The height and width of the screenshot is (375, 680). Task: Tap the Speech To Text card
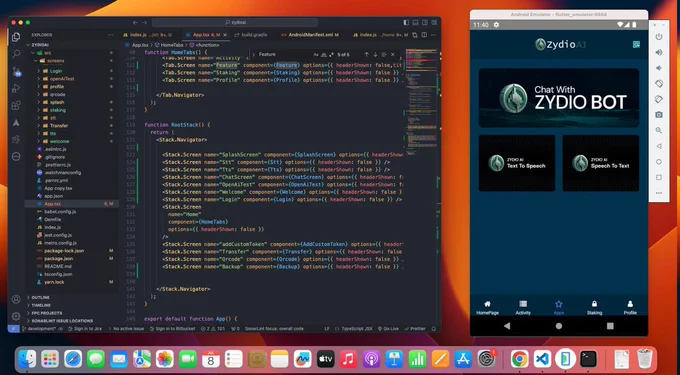[601, 163]
